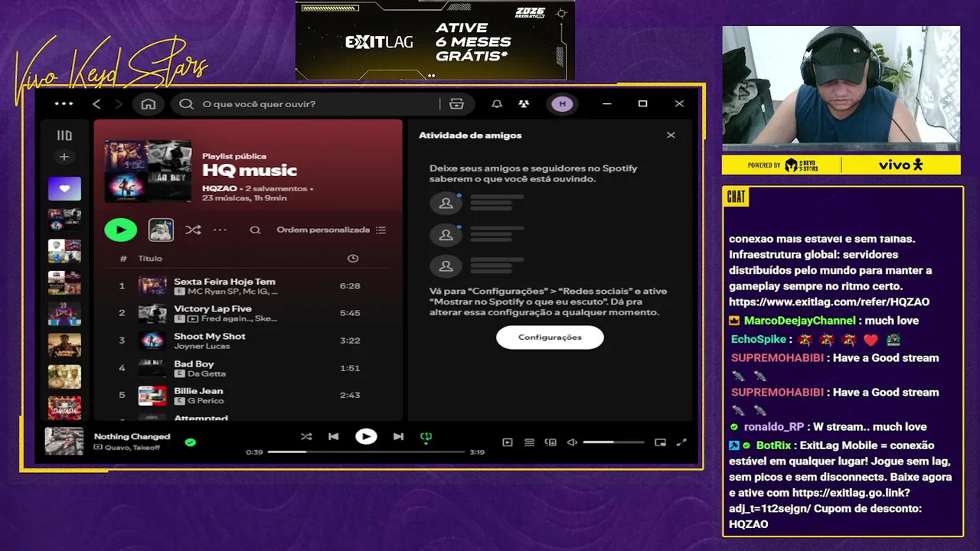Open 'Ordem personalizada' sort dropdown
This screenshot has height=551, width=980.
332,230
